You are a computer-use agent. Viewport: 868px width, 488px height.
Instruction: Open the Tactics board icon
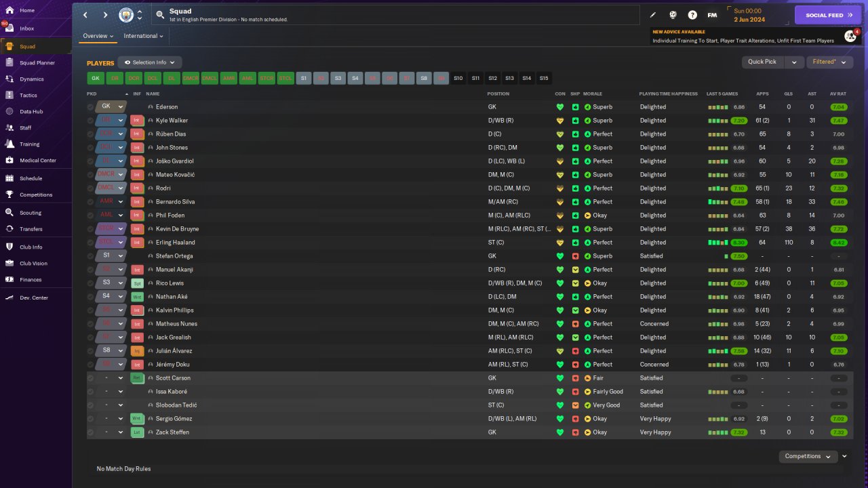pos(9,95)
